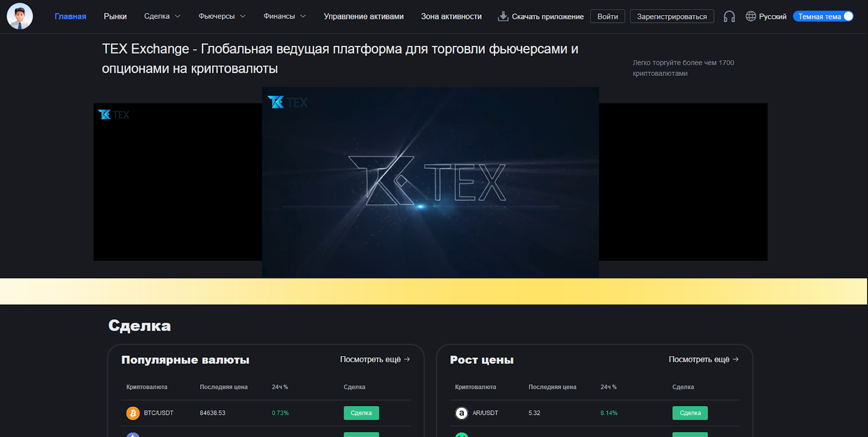Click the 8.14% change value
868x437 pixels.
point(609,413)
